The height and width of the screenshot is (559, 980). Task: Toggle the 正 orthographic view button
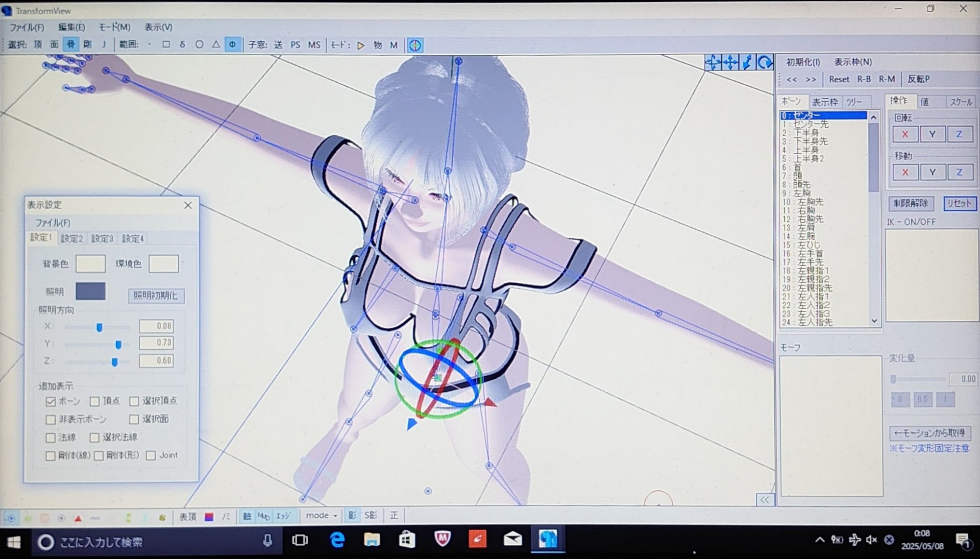[394, 515]
